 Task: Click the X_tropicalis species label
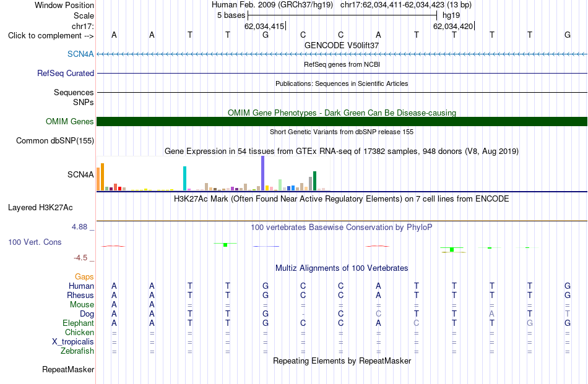pyautogui.click(x=73, y=342)
